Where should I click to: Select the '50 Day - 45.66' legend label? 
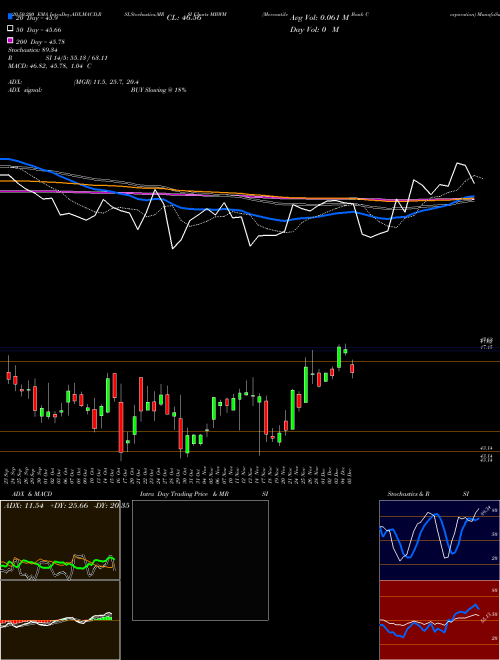38,30
